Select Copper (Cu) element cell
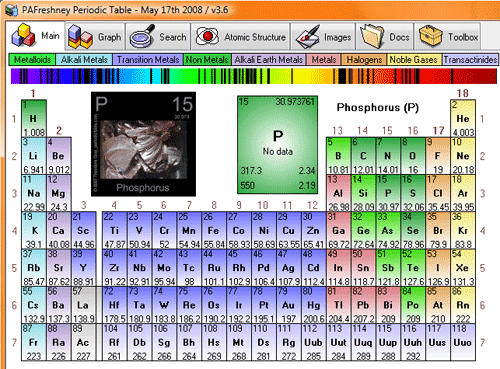 pyautogui.click(x=288, y=230)
